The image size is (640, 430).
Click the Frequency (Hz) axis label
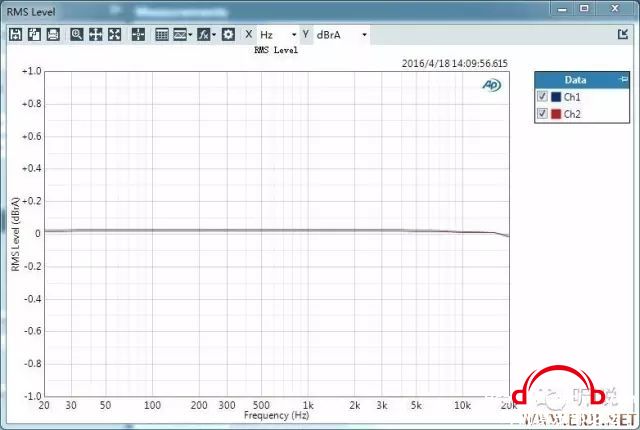(x=276, y=416)
